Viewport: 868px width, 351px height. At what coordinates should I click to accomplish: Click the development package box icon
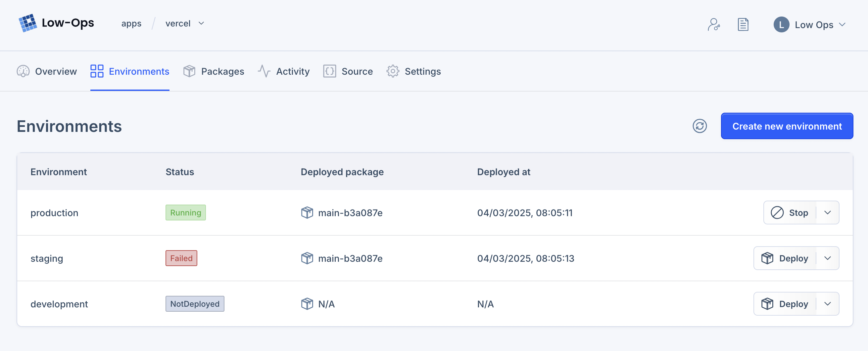pyautogui.click(x=307, y=304)
